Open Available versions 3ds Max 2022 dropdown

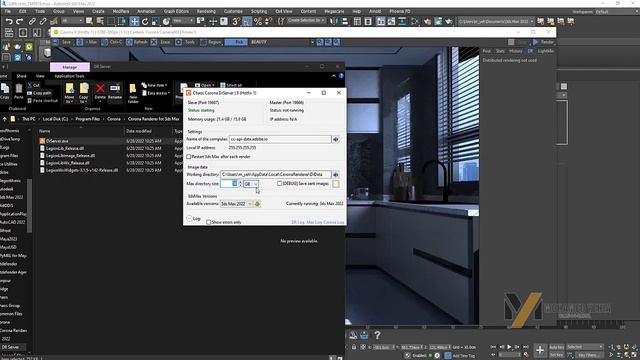[236, 204]
